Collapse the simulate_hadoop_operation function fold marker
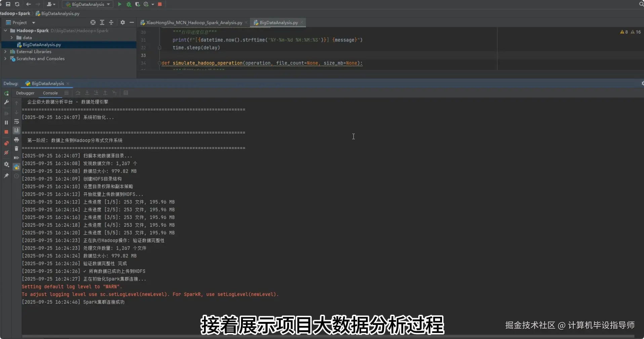The width and height of the screenshot is (644, 339). 159,63
